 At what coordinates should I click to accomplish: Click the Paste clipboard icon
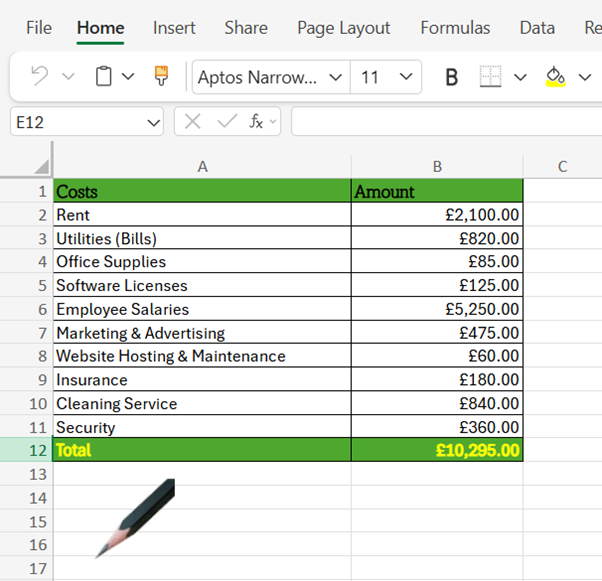(104, 77)
